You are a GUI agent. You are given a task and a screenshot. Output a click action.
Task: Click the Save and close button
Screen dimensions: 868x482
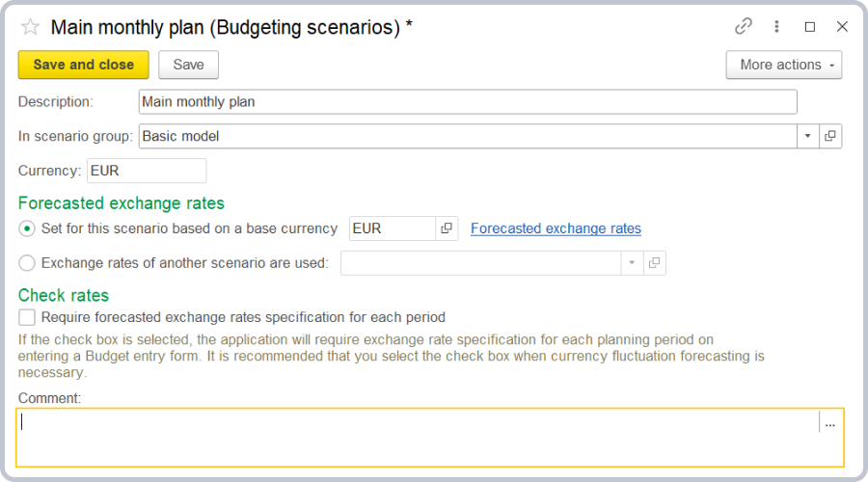(84, 65)
